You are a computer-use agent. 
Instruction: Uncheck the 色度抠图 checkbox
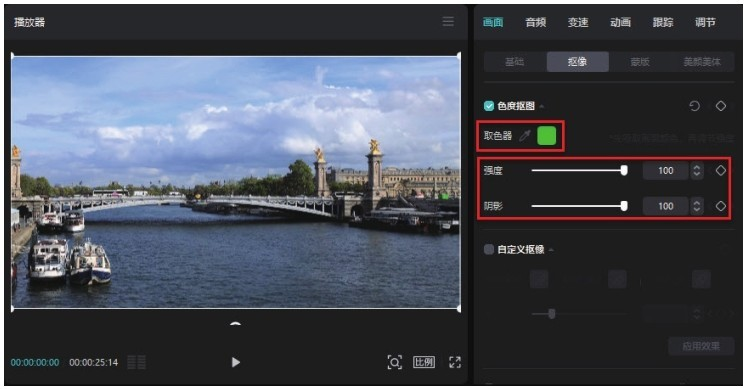(489, 106)
